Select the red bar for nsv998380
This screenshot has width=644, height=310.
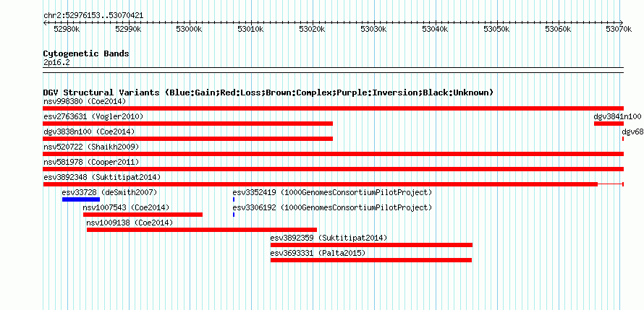coord(333,108)
